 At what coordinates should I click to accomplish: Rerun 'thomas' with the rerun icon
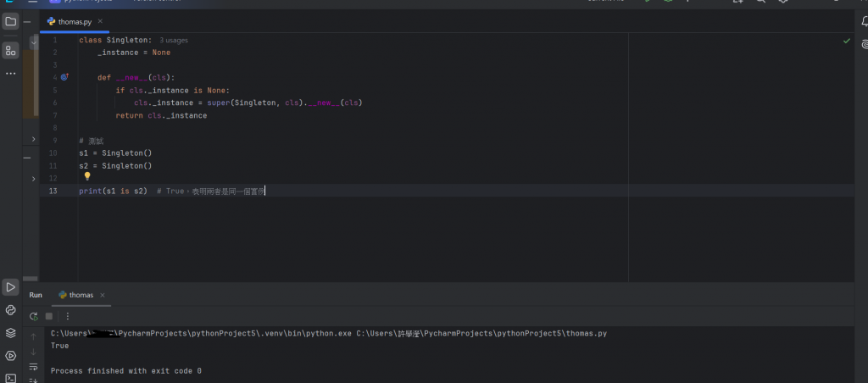[34, 316]
